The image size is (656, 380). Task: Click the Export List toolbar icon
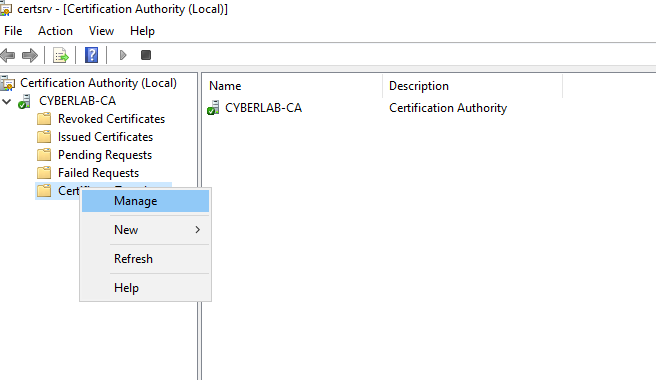pos(60,55)
